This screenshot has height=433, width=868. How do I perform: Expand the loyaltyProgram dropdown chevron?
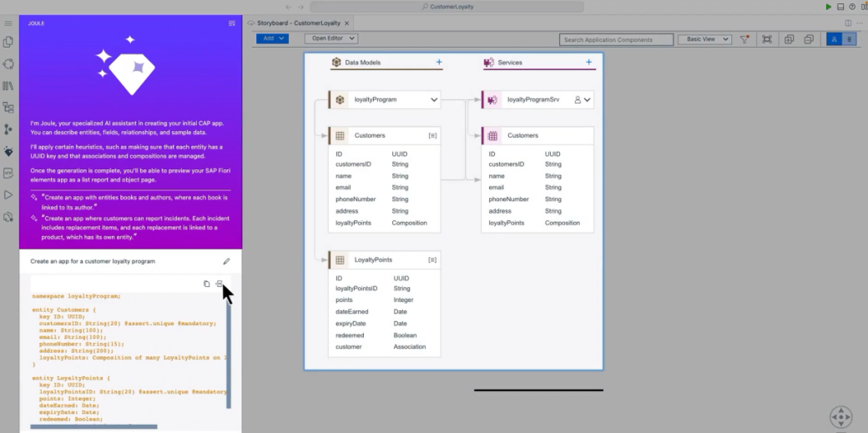pos(433,100)
